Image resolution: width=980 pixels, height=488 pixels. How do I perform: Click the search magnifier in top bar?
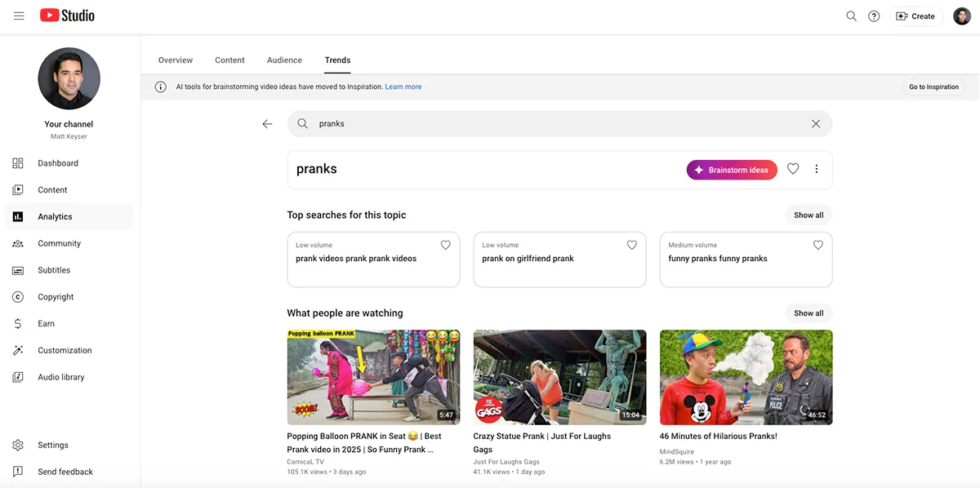[x=851, y=16]
